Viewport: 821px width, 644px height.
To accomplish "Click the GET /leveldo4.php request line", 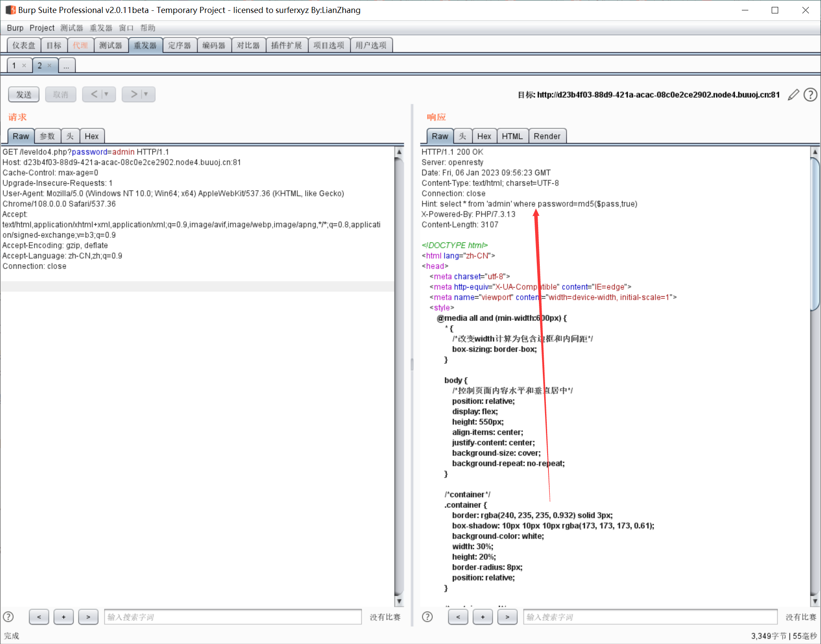I will (86, 152).
